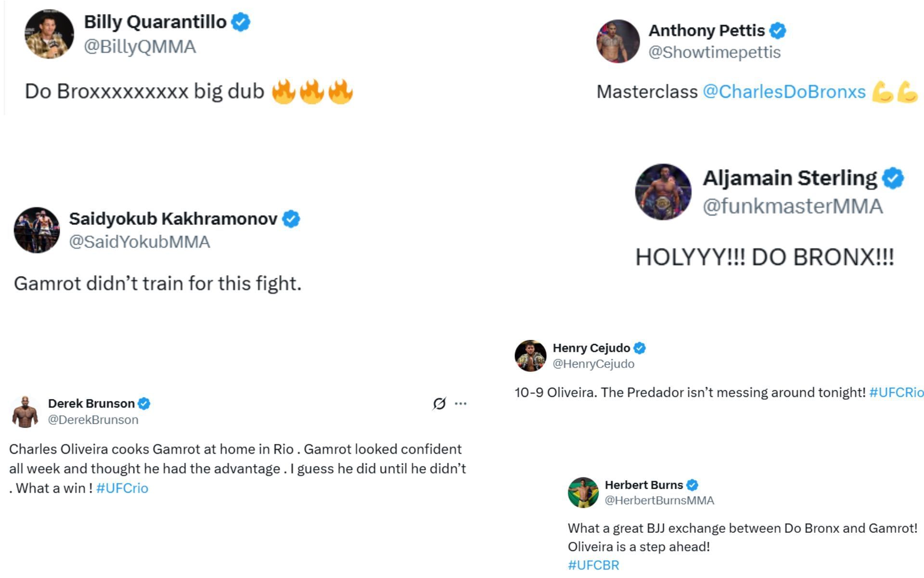Open Aljamain Sterling's profile photo
This screenshot has height=578, width=924.
pos(663,192)
